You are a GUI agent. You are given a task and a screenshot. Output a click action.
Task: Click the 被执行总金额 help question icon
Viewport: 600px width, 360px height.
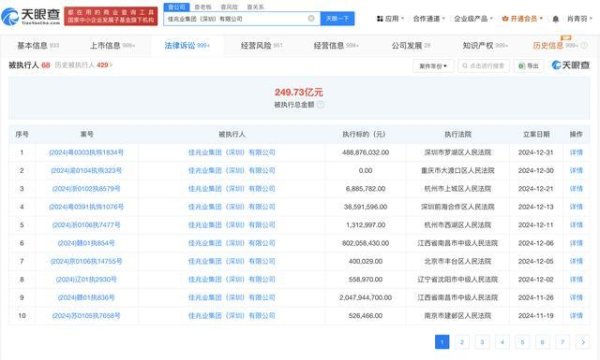pos(321,104)
